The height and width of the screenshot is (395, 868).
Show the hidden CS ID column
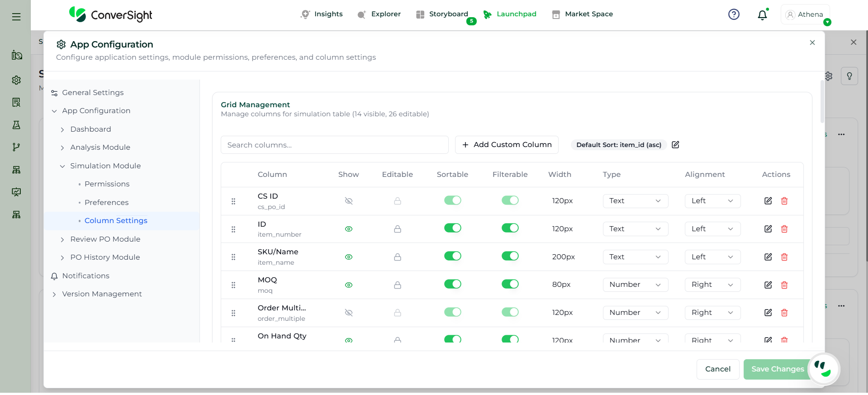point(348,201)
